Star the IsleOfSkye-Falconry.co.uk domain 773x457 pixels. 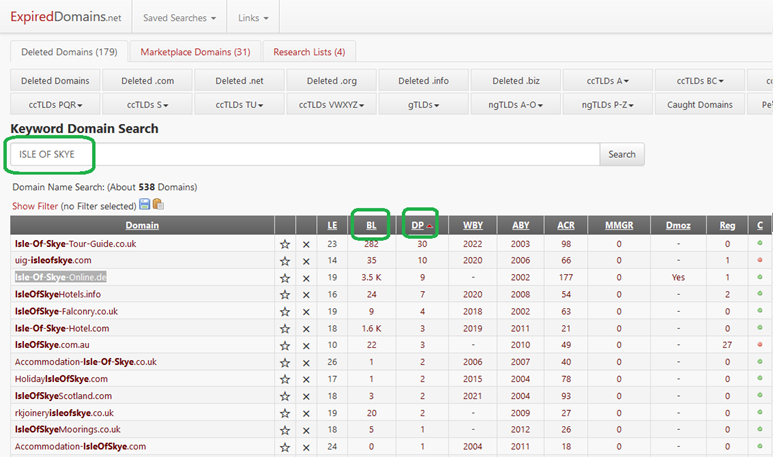284,312
